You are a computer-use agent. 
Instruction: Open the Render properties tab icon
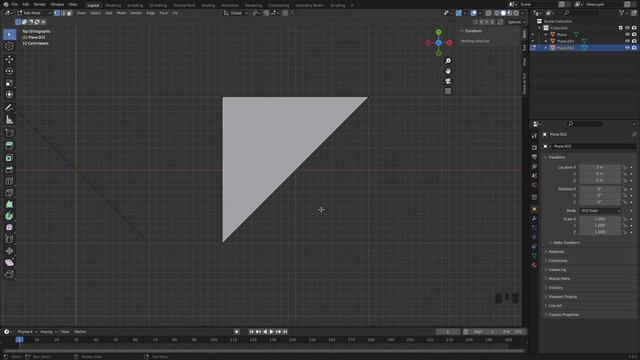tap(534, 147)
